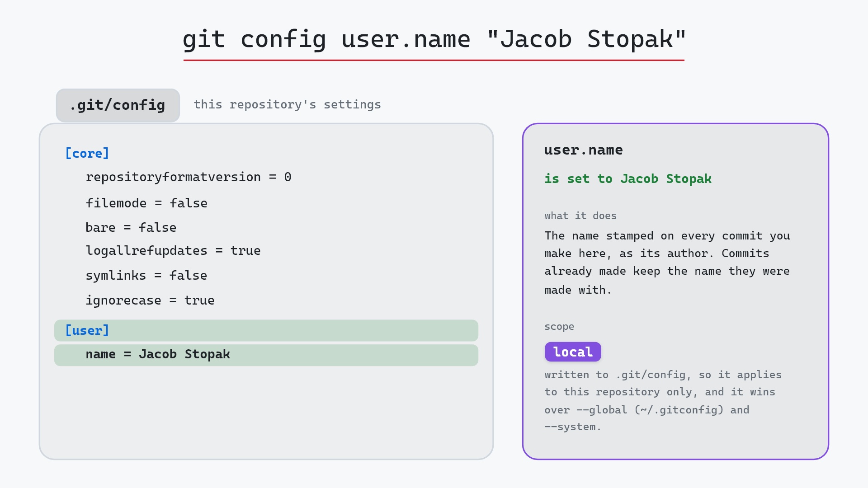Screen dimensions: 868x488
Task: Click the logallrefupdates = true line
Action: pyautogui.click(x=173, y=250)
